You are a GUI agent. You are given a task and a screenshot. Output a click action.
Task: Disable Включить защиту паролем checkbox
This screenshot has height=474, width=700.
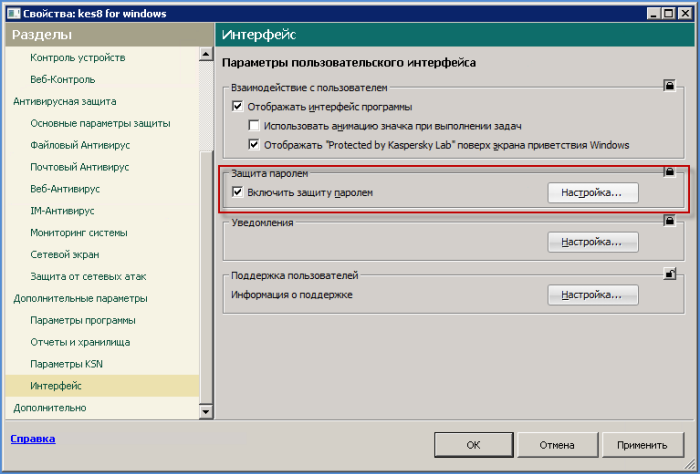tap(238, 192)
